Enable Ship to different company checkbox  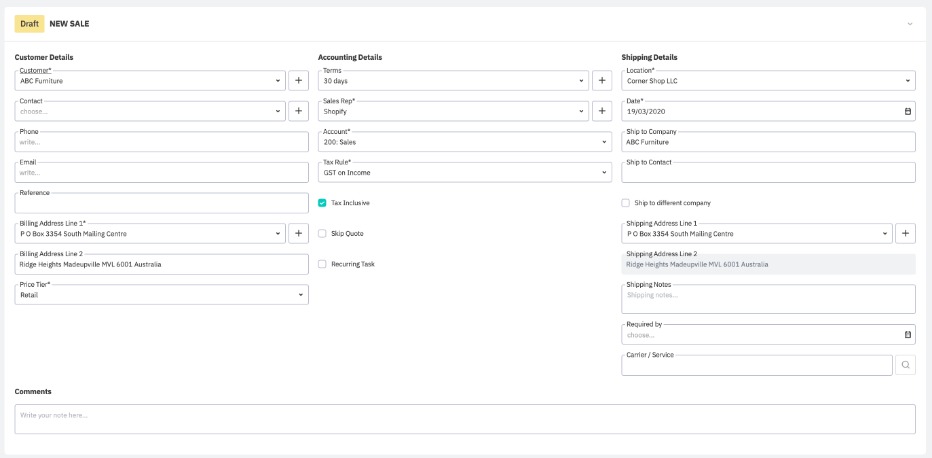[626, 203]
